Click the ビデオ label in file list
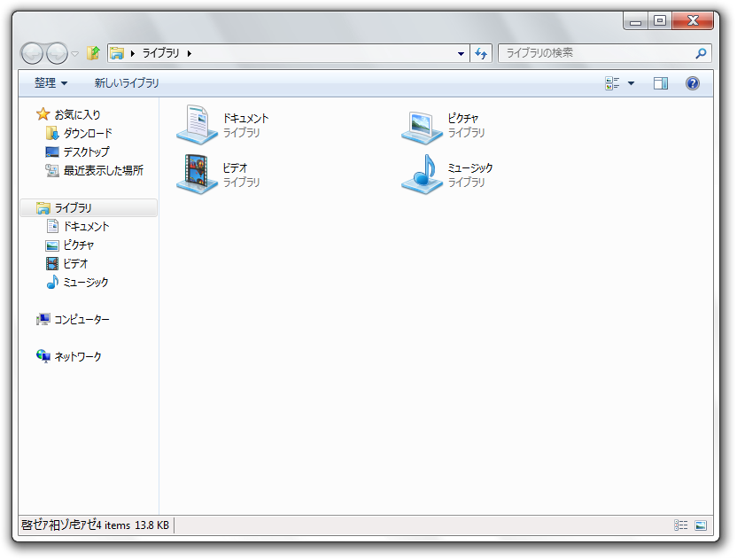737x560 pixels. (x=235, y=167)
